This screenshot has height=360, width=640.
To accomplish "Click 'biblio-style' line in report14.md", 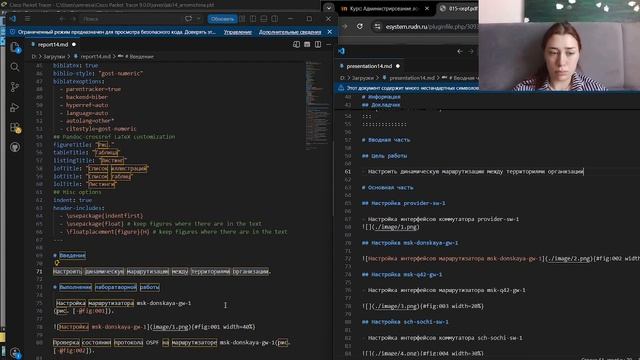I will [x=98, y=73].
